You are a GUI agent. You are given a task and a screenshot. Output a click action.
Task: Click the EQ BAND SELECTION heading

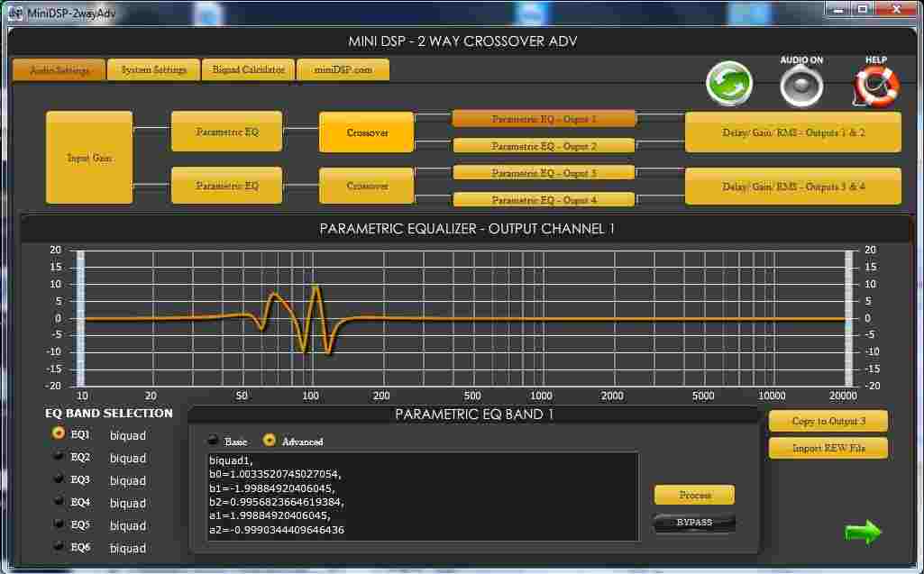click(109, 413)
